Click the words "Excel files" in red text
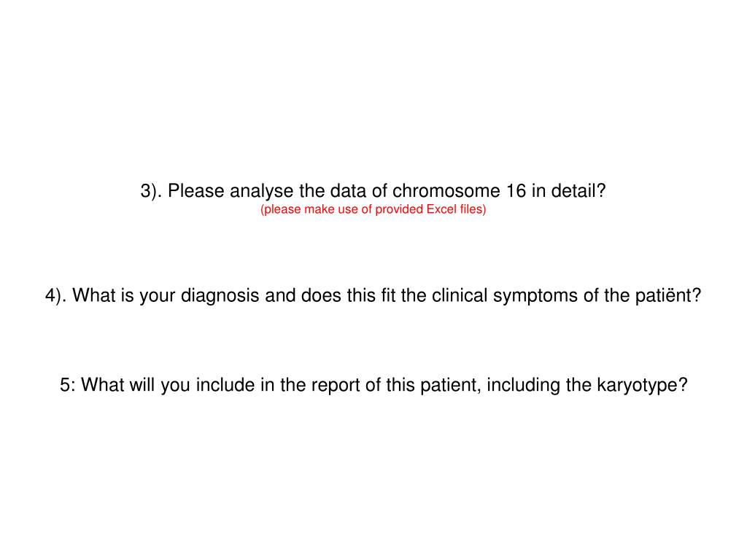The image size is (747, 560). pyautogui.click(x=456, y=209)
